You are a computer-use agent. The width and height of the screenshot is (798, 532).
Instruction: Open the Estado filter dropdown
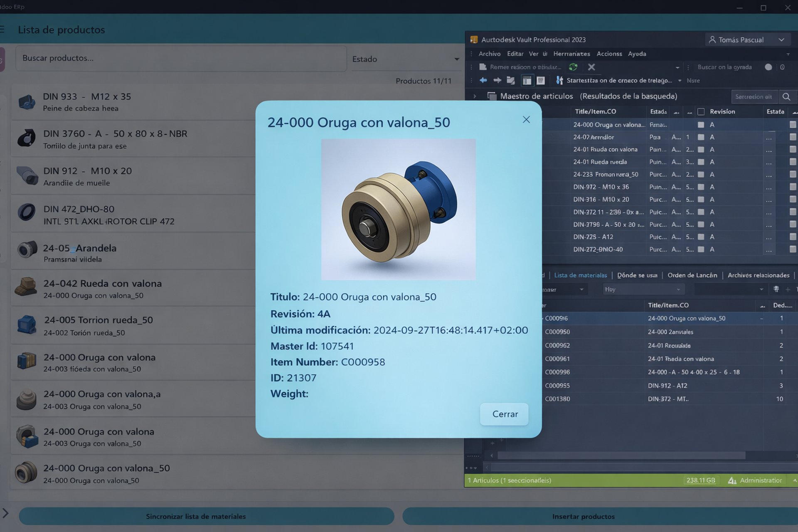coord(406,59)
